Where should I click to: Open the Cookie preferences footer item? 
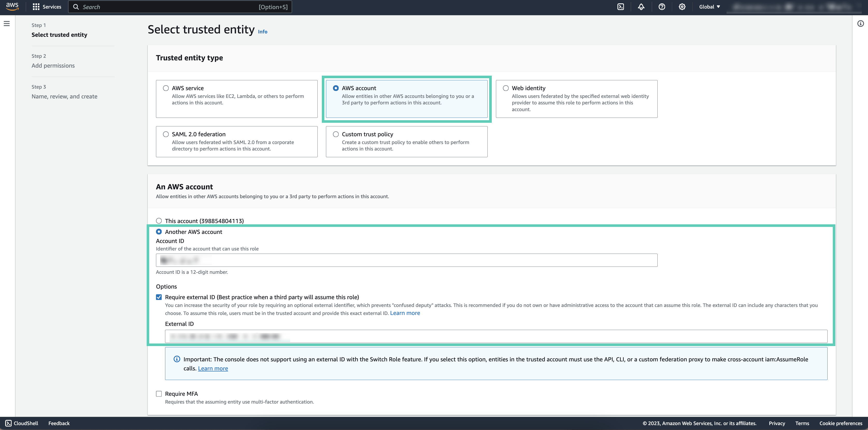click(840, 423)
